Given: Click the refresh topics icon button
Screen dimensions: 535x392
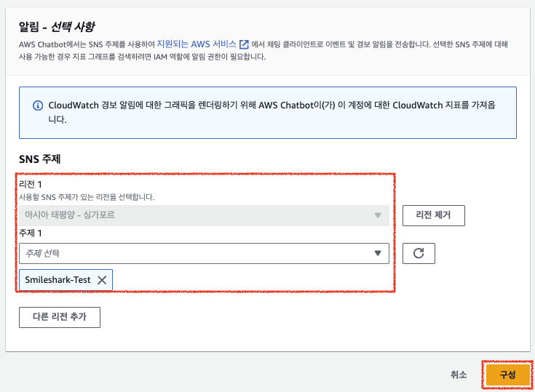Looking at the screenshot, I should click(x=419, y=253).
